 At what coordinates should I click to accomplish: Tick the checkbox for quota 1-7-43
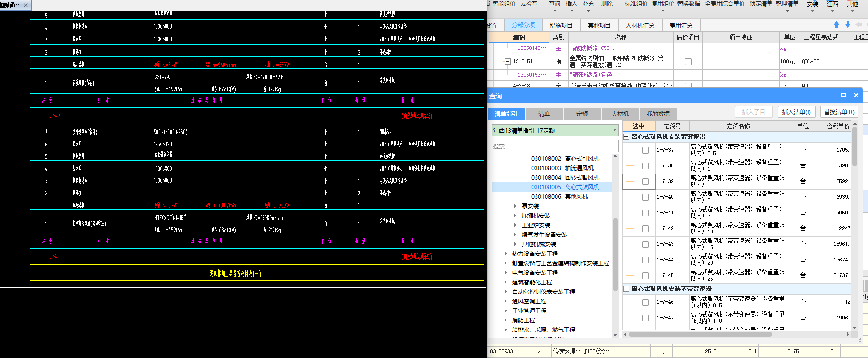[x=645, y=244]
